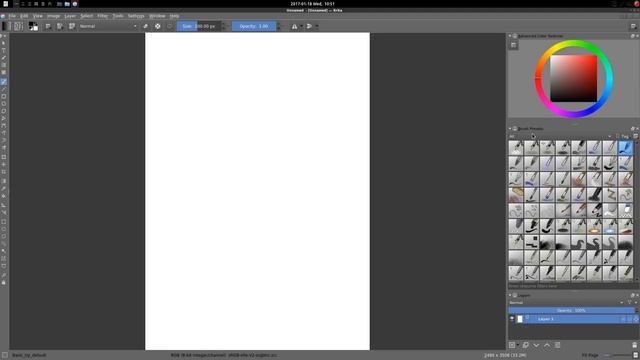Toggle preserve alpha button

click(x=158, y=26)
